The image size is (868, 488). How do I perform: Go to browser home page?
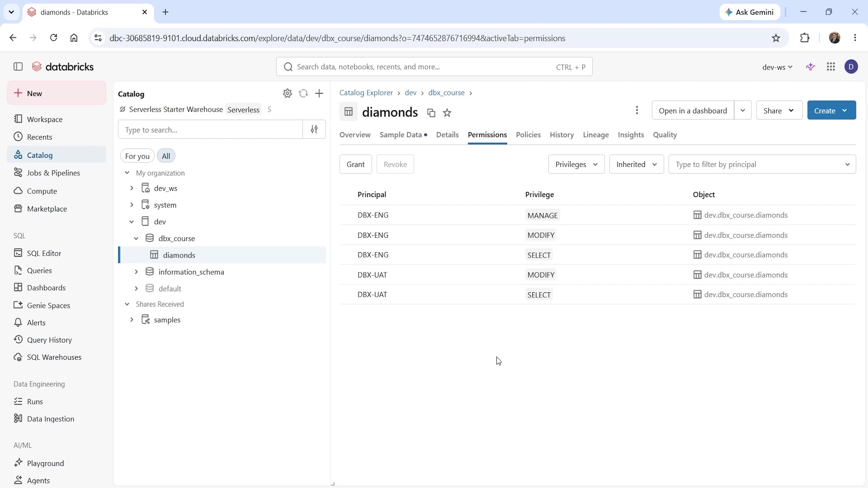(74, 38)
